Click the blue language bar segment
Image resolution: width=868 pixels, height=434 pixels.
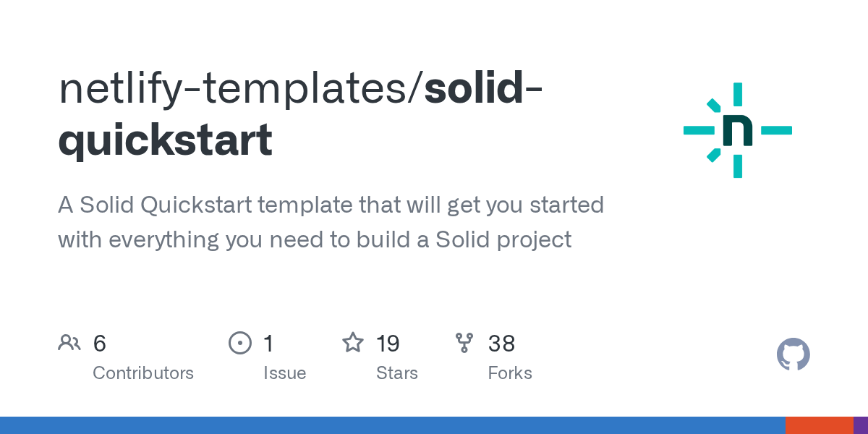click(x=392, y=425)
